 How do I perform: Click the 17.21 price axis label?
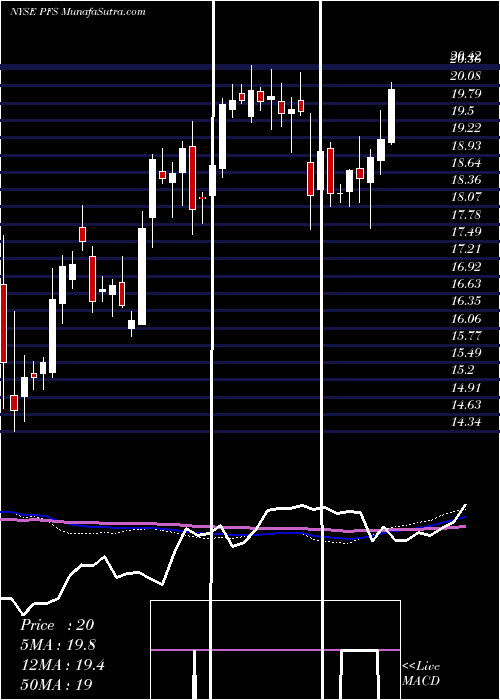pos(466,249)
